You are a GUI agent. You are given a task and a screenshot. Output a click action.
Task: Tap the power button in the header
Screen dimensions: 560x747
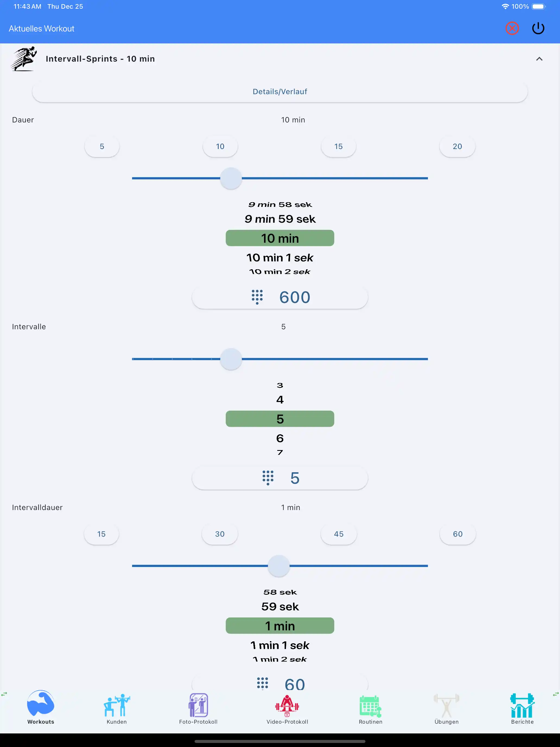click(538, 29)
